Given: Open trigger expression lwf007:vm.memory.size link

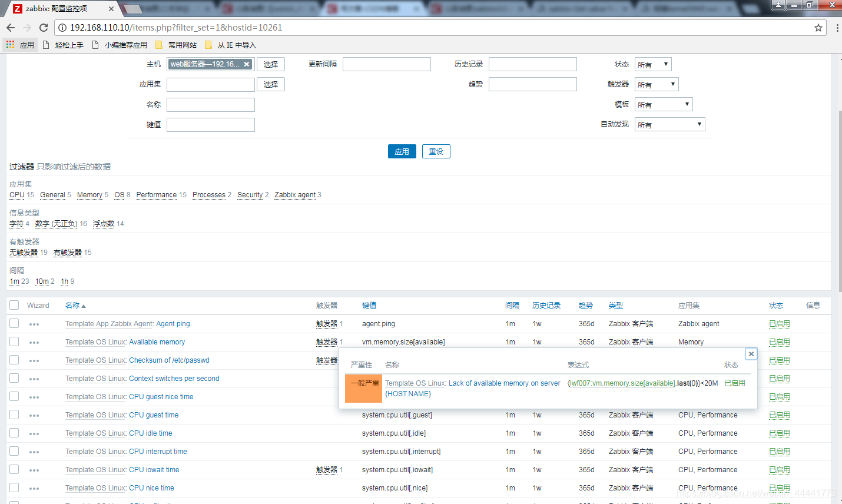Looking at the screenshot, I should click(622, 383).
